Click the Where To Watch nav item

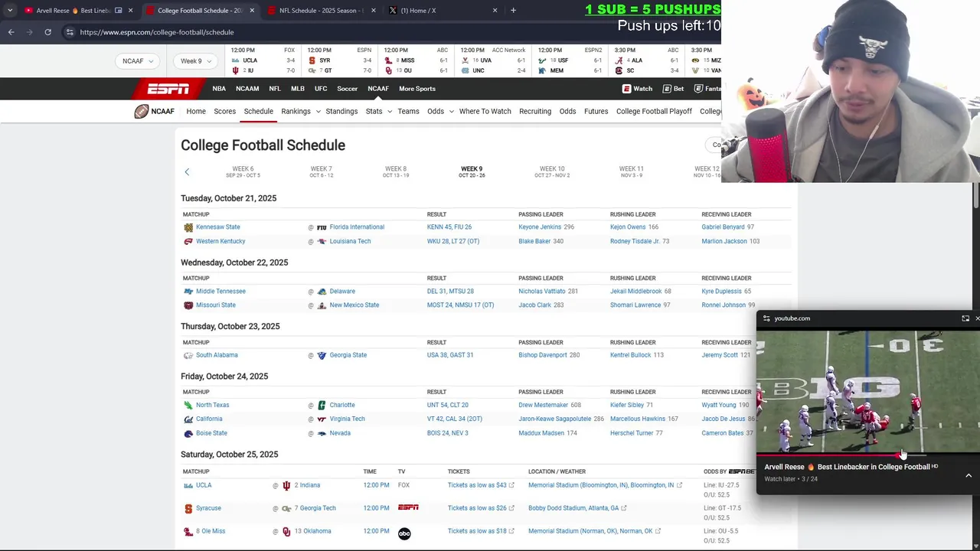tap(485, 112)
